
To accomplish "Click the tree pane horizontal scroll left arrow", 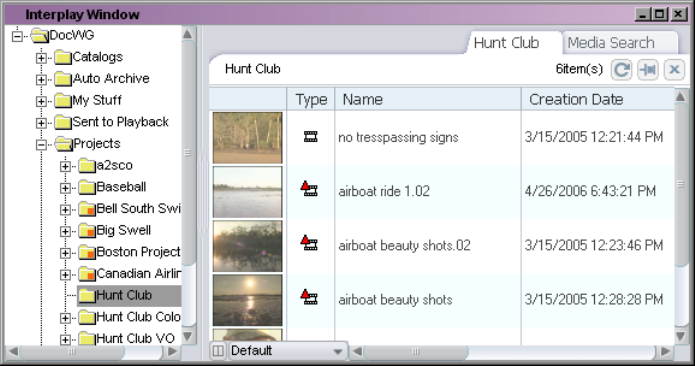I will click(13, 352).
